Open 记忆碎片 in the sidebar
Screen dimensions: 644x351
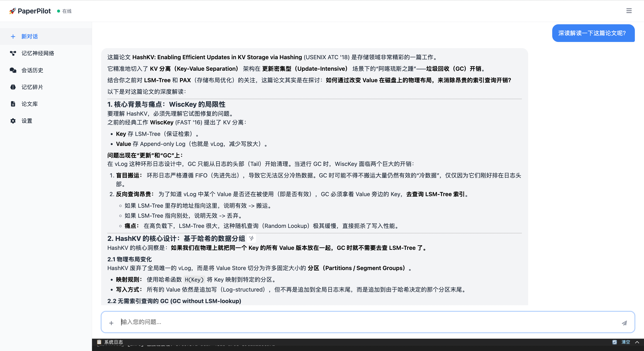(x=46, y=87)
